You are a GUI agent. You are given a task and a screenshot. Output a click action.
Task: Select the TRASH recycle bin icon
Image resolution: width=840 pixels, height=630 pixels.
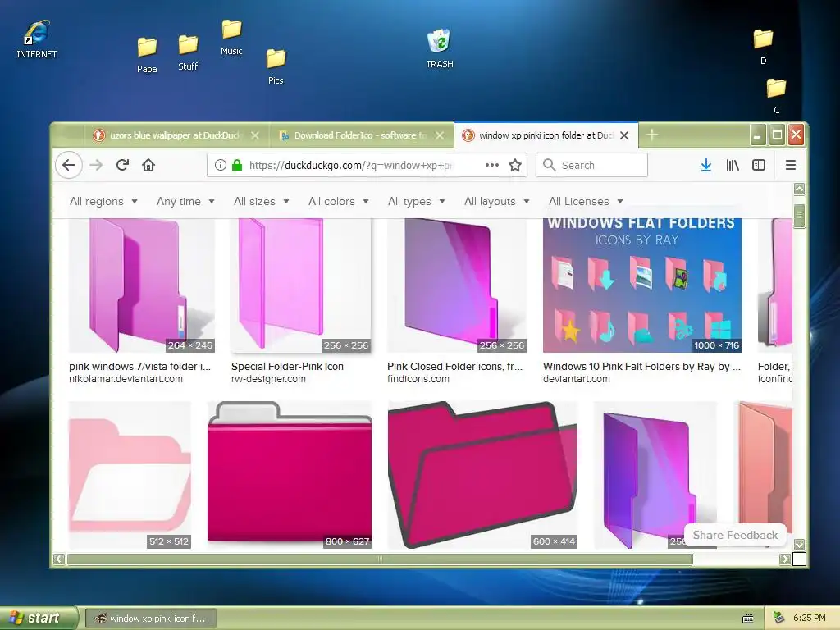pyautogui.click(x=440, y=48)
